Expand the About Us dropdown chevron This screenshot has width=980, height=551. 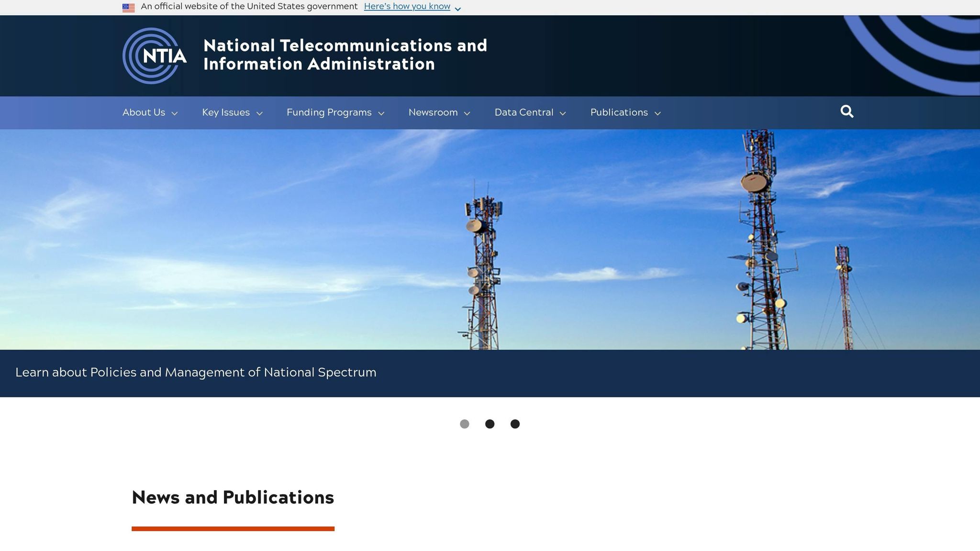tap(175, 114)
